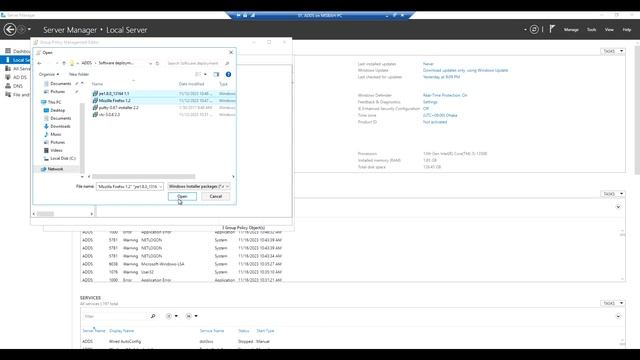The height and width of the screenshot is (360, 640).
Task: Toggle the preview pane icon
Action: [216, 74]
